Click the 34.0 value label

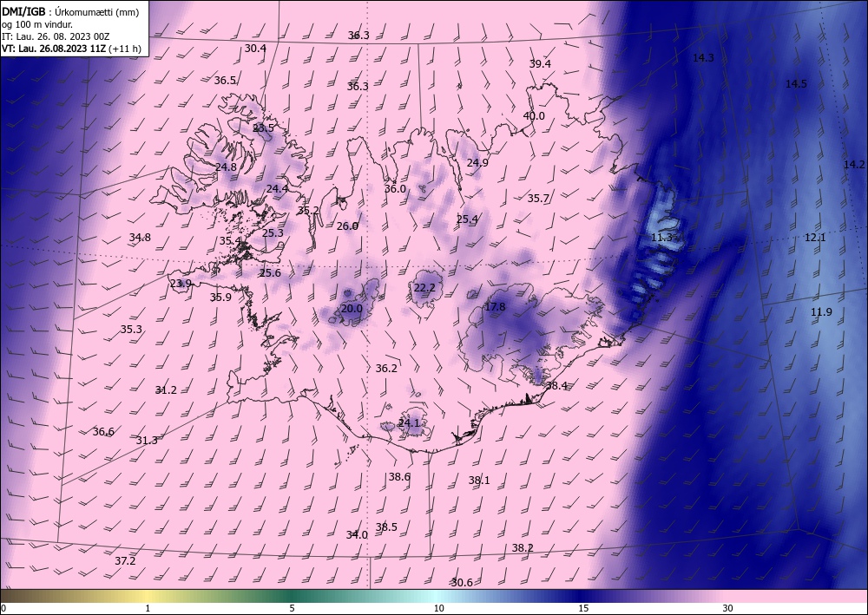pyautogui.click(x=357, y=535)
